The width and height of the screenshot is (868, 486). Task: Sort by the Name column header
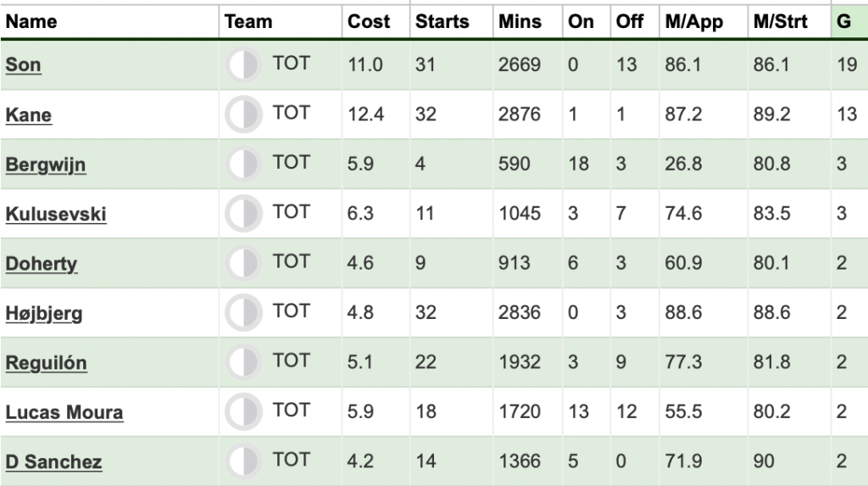pyautogui.click(x=31, y=21)
